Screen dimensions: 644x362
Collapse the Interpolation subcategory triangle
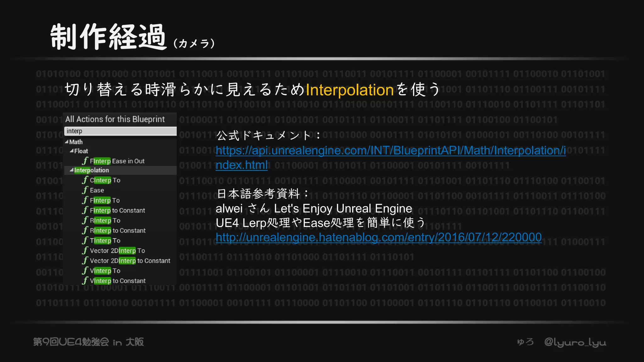click(x=72, y=170)
